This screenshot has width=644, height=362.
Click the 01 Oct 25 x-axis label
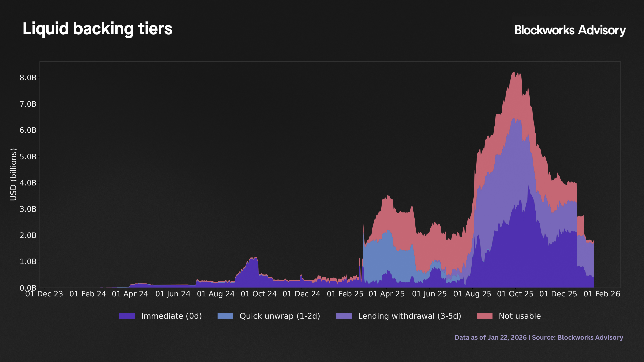click(x=515, y=294)
